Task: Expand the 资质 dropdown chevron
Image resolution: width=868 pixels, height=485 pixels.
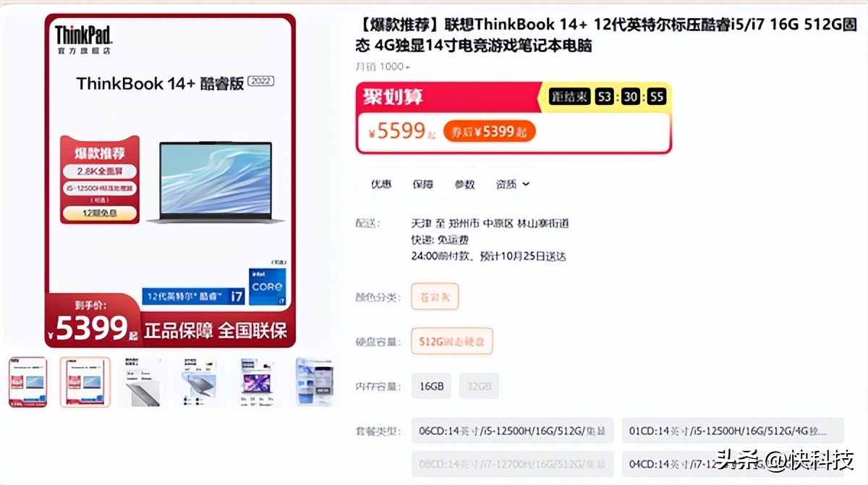Action: coord(526,184)
